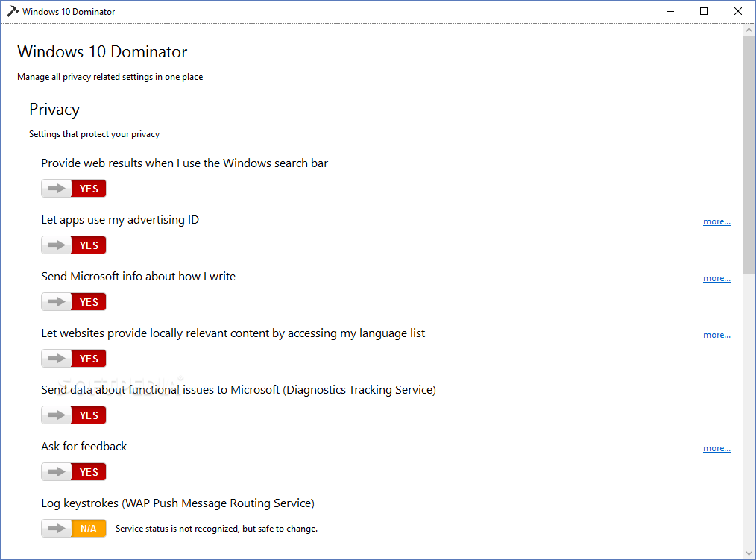
Task: Click 'Provide web results' setting label
Action: point(185,163)
